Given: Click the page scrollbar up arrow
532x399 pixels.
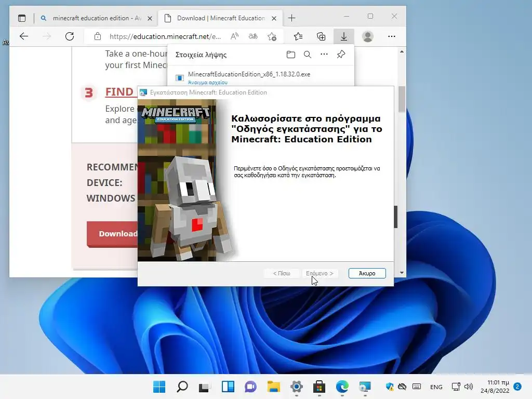Looking at the screenshot, I should [402, 51].
